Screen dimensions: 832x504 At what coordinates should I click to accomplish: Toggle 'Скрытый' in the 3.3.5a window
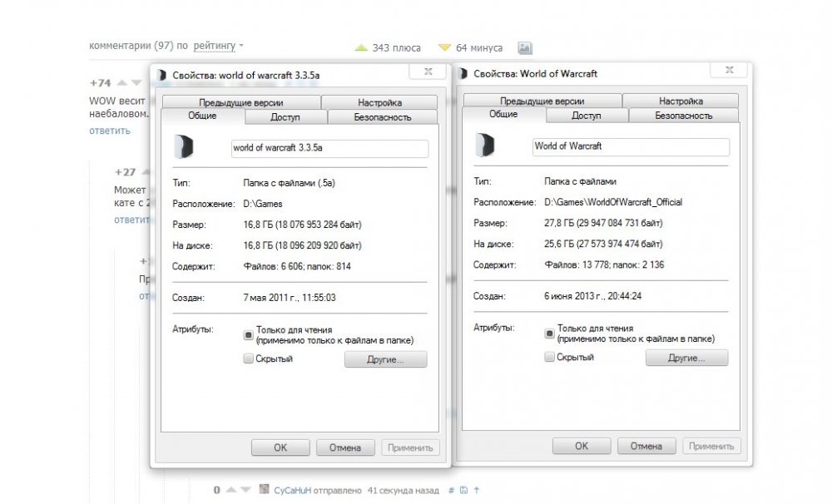[248, 358]
